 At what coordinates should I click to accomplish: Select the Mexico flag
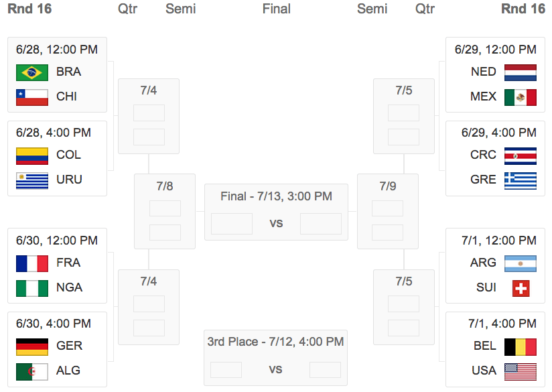pyautogui.click(x=521, y=97)
